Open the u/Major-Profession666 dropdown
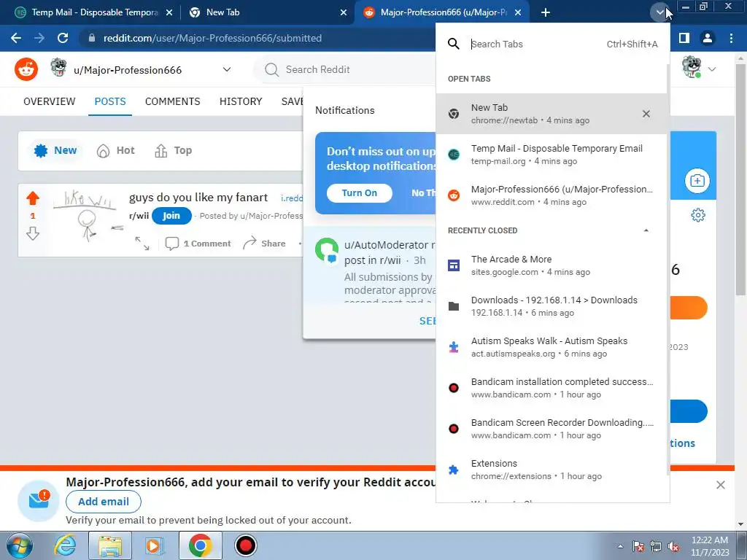 [x=141, y=69]
